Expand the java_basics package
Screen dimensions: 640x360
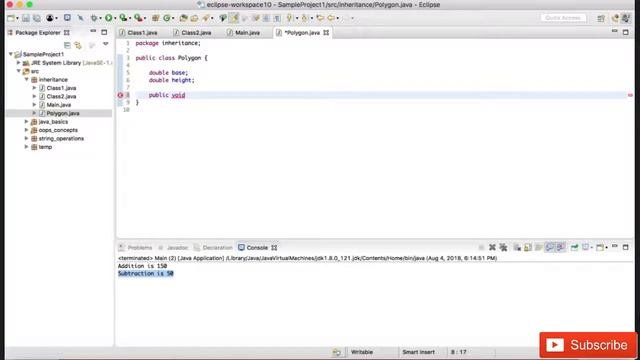click(27, 122)
